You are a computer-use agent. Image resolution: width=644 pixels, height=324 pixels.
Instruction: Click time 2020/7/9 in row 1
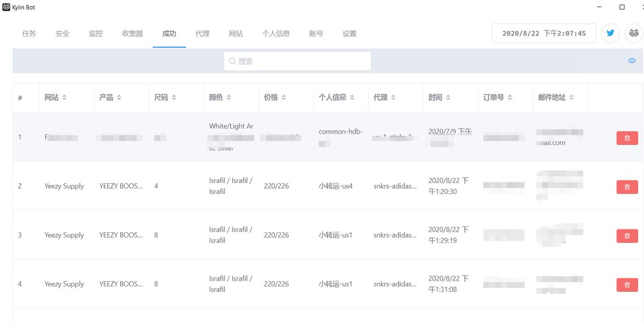(450, 131)
